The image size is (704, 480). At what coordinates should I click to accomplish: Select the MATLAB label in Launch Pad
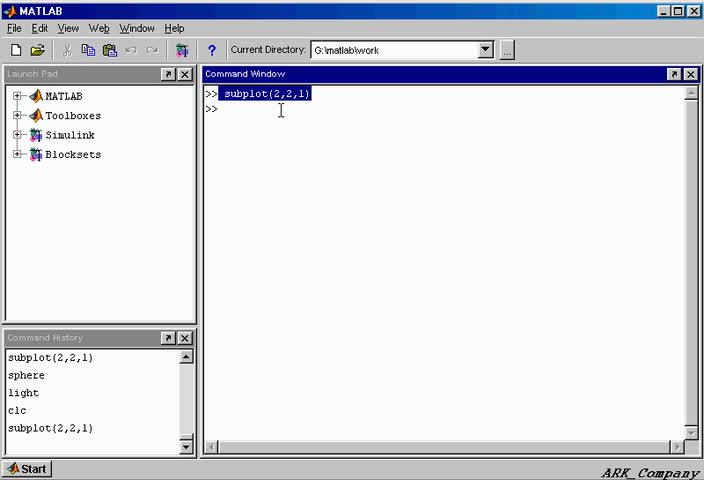[64, 96]
